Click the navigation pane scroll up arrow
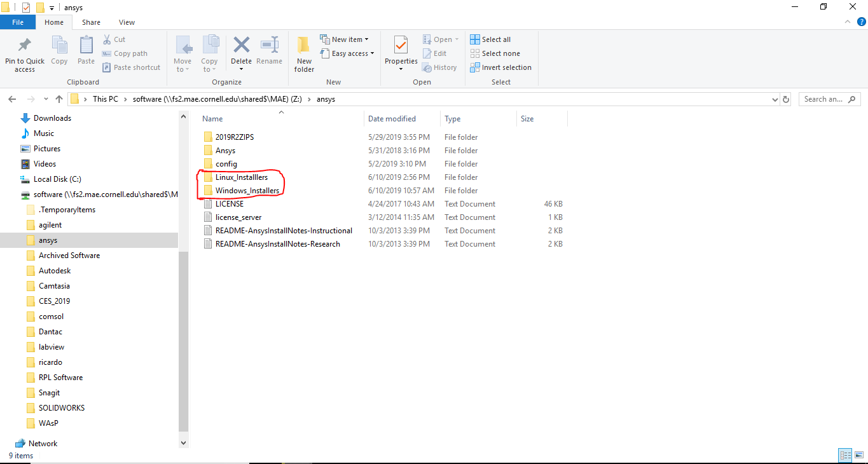The image size is (868, 464). (x=184, y=117)
